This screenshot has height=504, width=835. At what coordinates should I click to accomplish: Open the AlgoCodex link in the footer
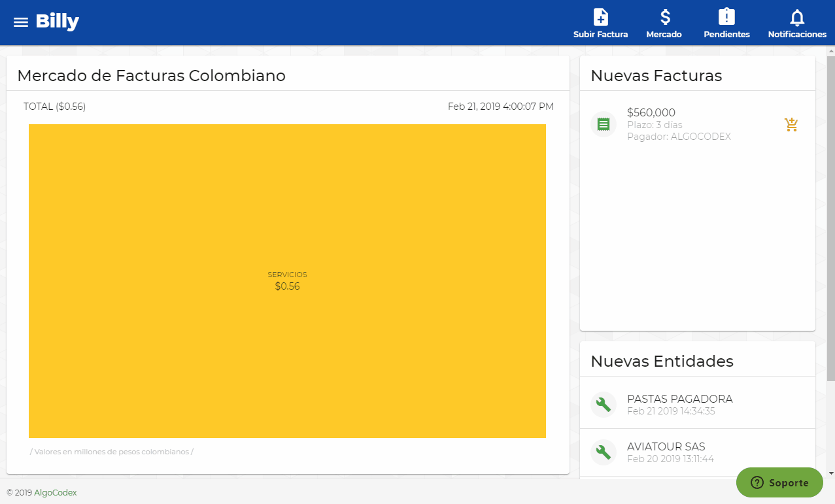pyautogui.click(x=55, y=492)
